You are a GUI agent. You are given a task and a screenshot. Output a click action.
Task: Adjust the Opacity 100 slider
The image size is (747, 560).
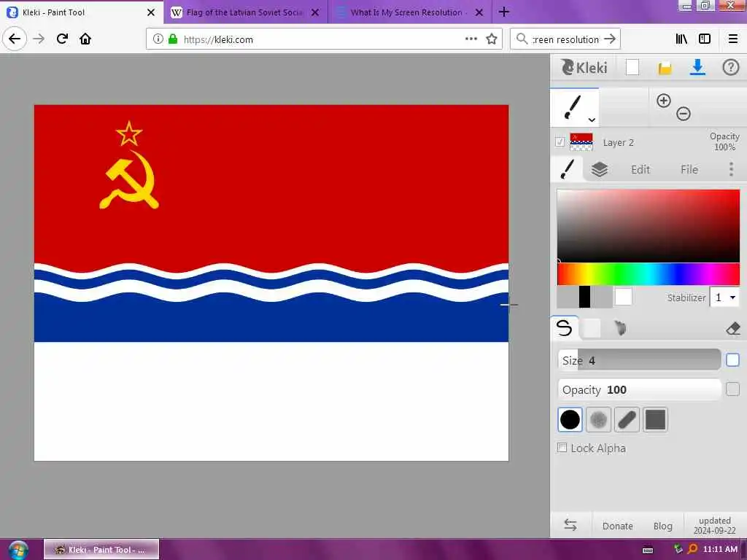pyautogui.click(x=639, y=389)
